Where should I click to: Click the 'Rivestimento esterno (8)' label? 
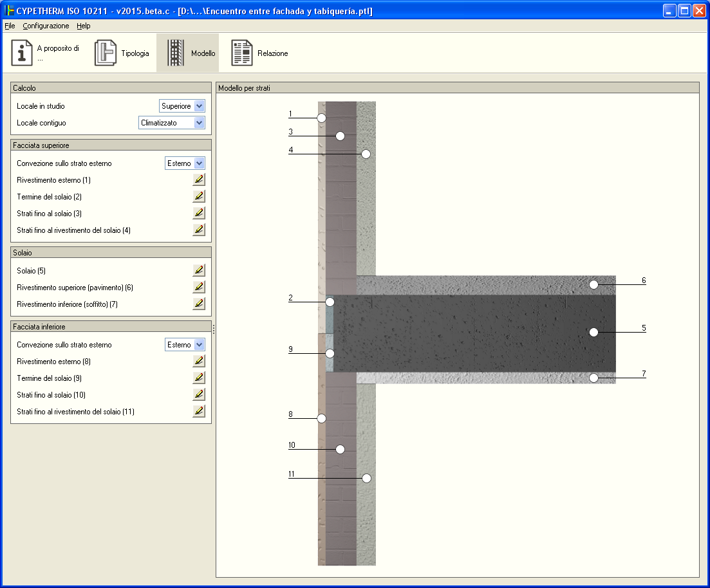54,362
